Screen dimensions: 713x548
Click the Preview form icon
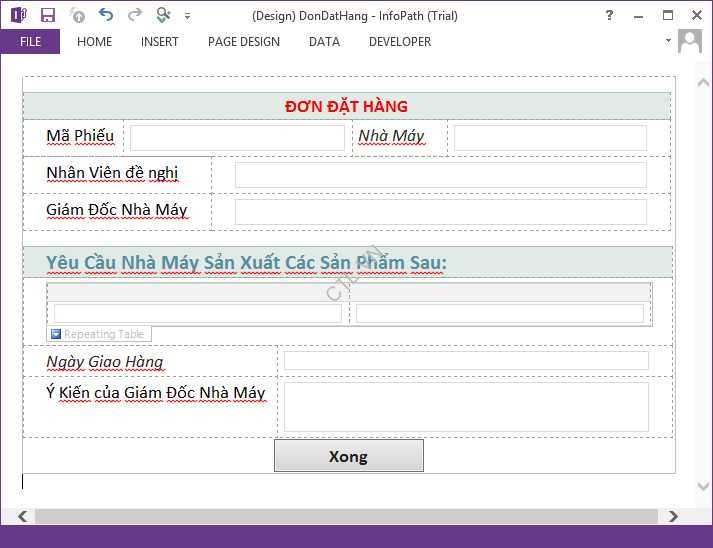coord(163,15)
